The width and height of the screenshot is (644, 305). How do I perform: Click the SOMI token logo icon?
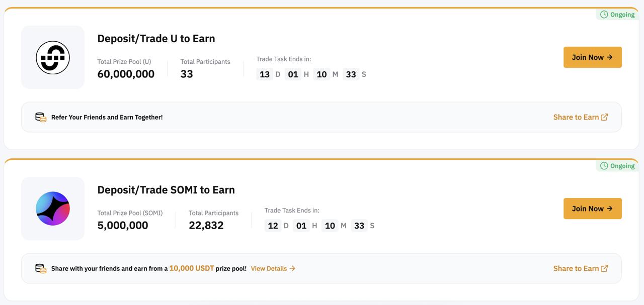tap(53, 209)
